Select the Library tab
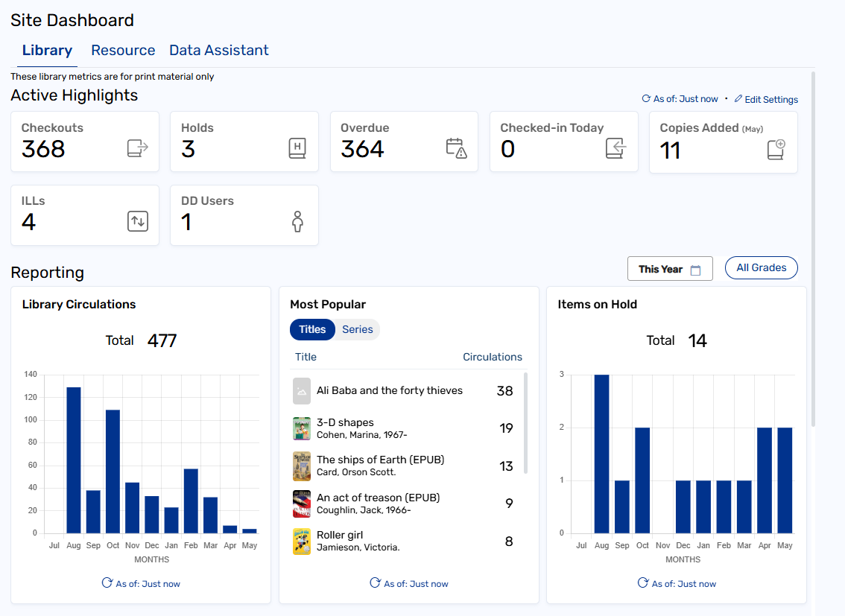Image resolution: width=845 pixels, height=616 pixels. point(47,51)
